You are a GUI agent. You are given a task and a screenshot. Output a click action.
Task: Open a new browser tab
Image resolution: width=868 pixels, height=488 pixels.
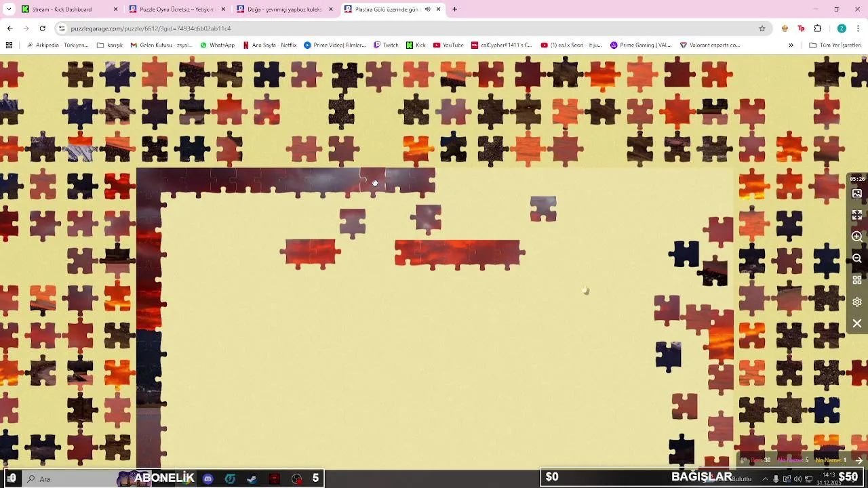coord(454,9)
